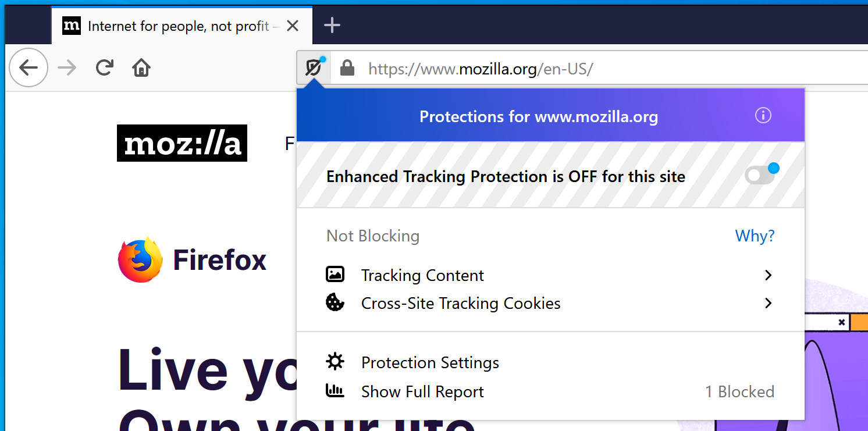Screen dimensions: 868x431
Task: Click the info icon in the protections header
Action: [763, 116]
